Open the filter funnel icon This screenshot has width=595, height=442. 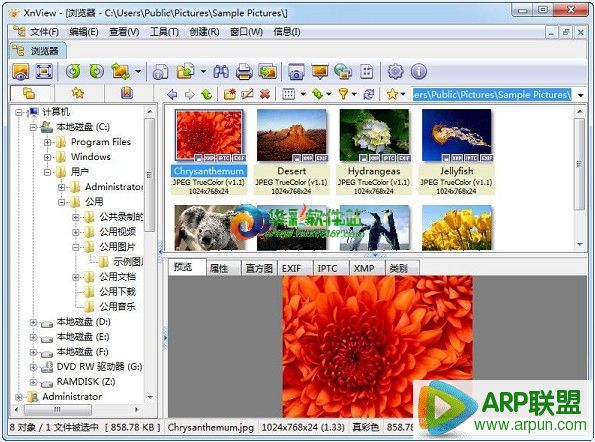click(x=343, y=94)
